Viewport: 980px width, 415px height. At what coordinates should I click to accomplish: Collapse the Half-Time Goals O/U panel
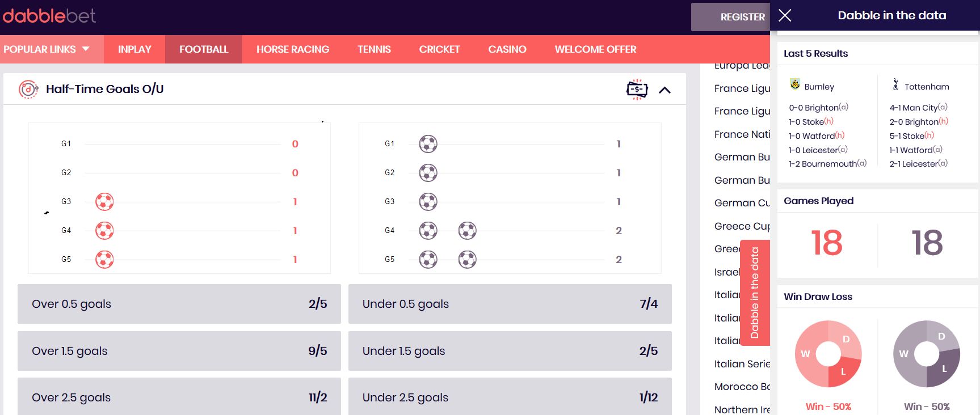coord(666,89)
